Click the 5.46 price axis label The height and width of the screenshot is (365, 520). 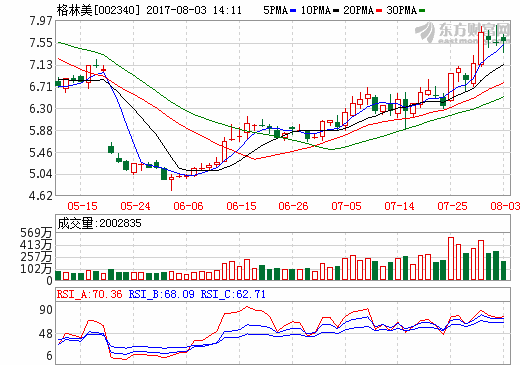(41, 153)
